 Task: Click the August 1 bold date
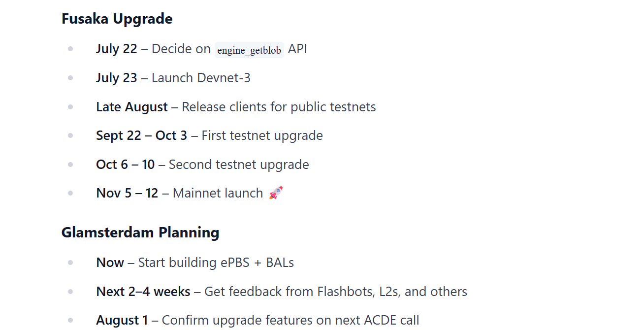click(122, 321)
